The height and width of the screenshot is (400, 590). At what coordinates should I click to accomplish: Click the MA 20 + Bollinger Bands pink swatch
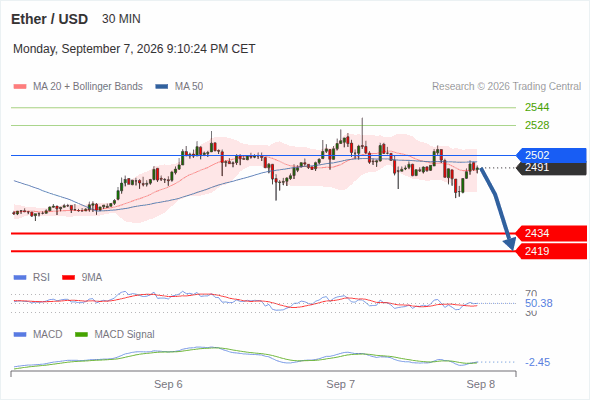click(x=20, y=87)
